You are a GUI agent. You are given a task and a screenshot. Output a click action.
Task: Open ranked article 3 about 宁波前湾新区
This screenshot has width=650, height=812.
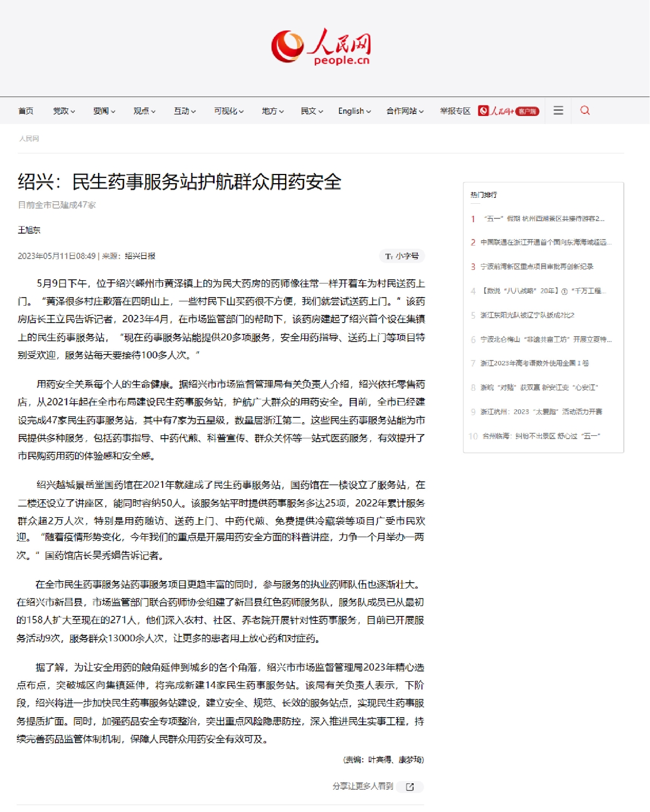(537, 267)
